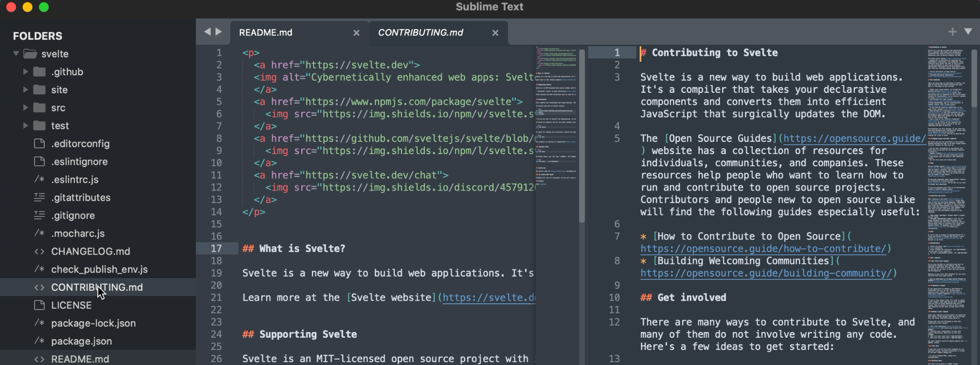Expand the .github folder arrow

tap(25, 71)
